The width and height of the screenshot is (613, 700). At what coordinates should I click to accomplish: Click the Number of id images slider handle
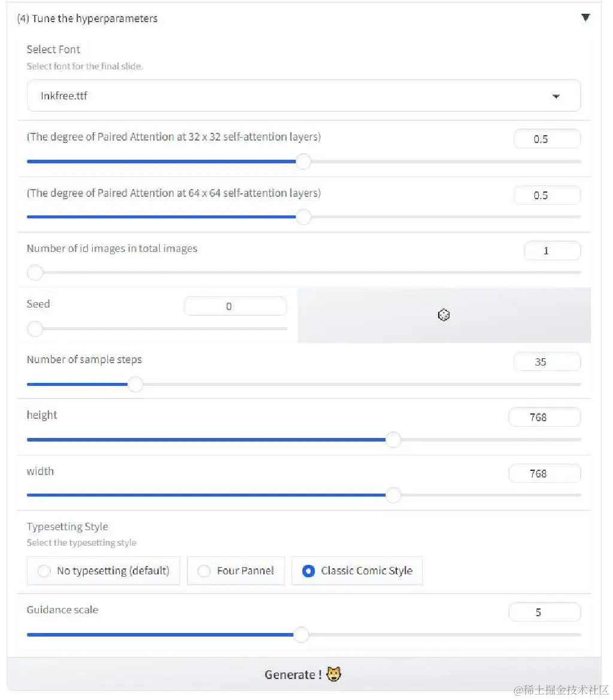[x=35, y=273]
